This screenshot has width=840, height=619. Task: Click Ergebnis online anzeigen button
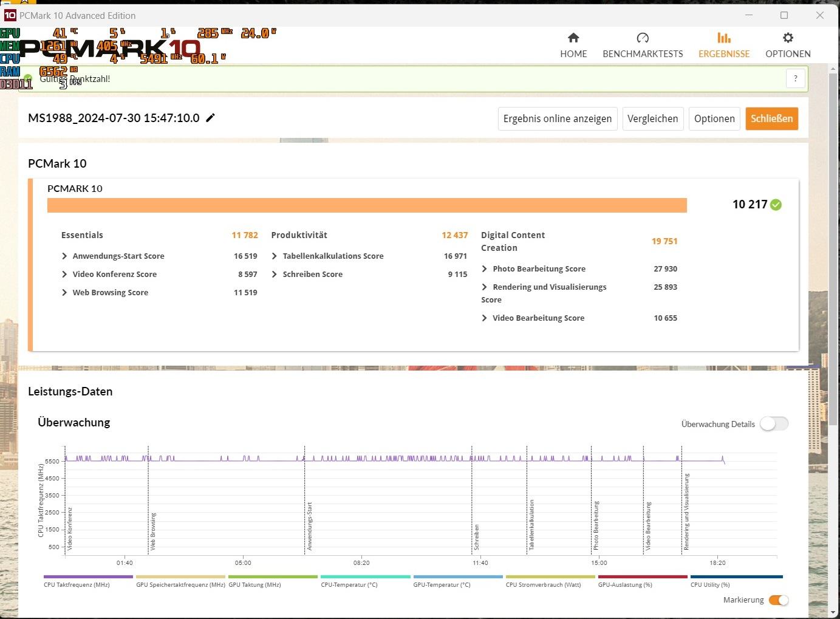558,118
